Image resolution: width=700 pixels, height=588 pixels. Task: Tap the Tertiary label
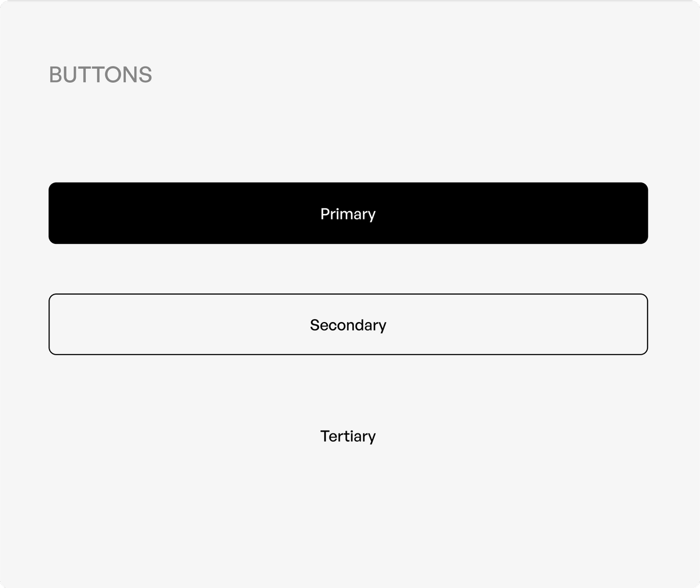tap(348, 436)
